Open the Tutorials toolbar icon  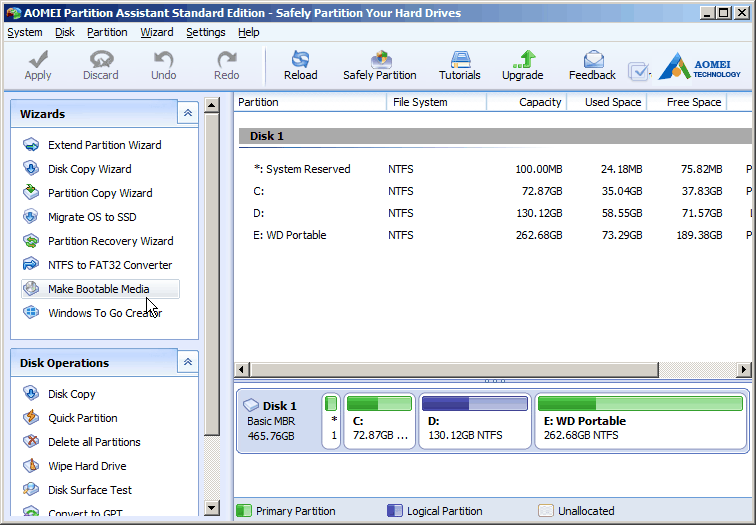(x=460, y=59)
